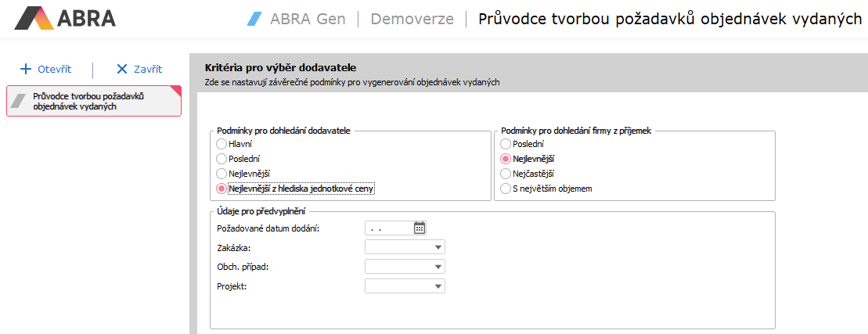Select Nejlevnější z hlediska jednotkové ceny option
The image size is (868, 334).
click(x=222, y=189)
